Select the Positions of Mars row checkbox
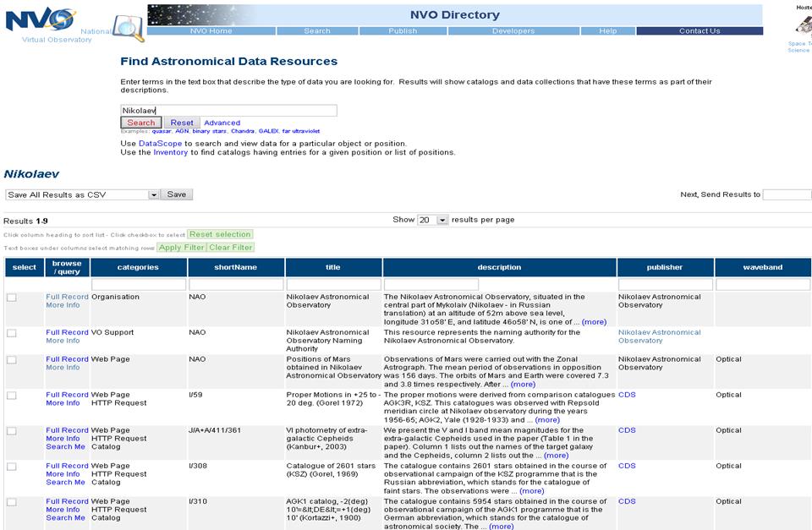The height and width of the screenshot is (530, 812). coord(11,360)
